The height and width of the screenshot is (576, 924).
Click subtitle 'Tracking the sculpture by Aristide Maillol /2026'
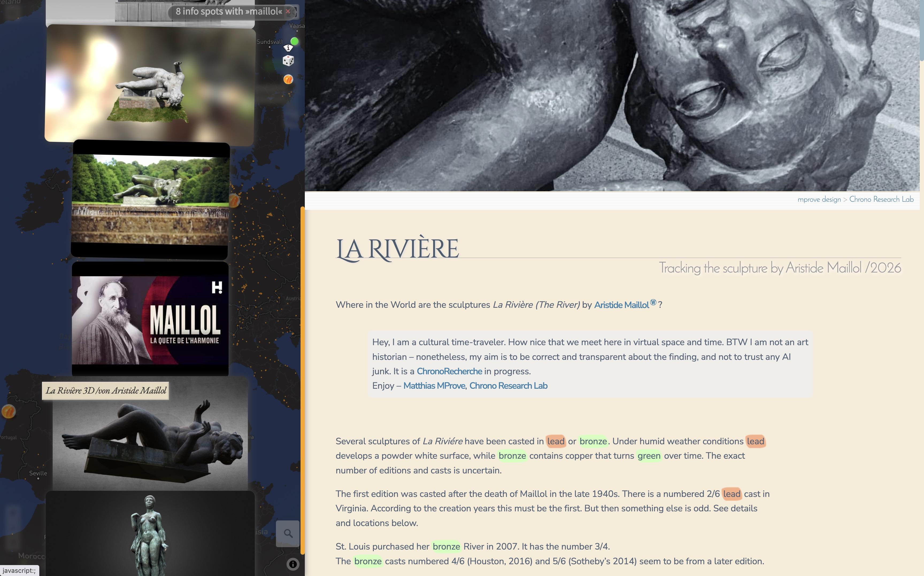click(780, 268)
